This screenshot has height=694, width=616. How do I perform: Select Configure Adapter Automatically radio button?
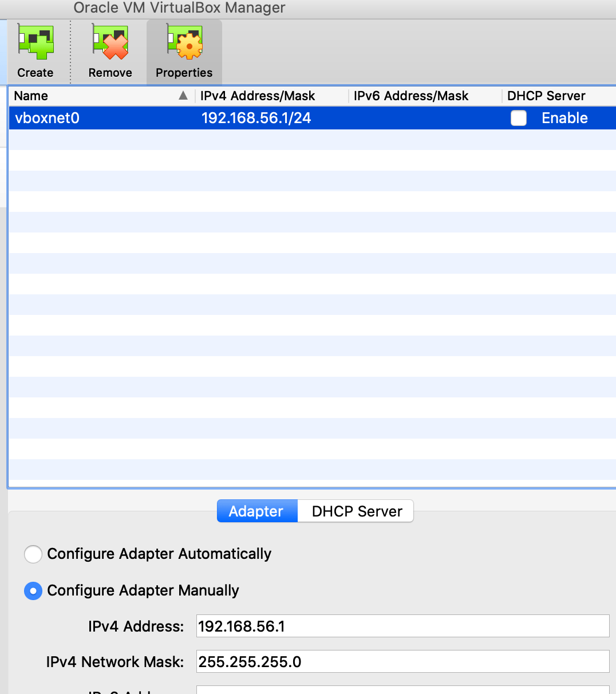(x=33, y=554)
